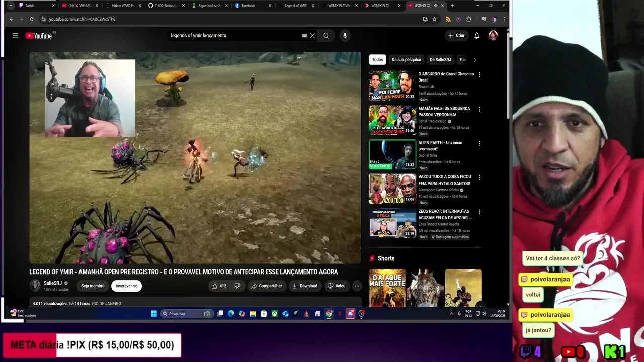Open the Criar create button
The width and height of the screenshot is (644, 362).
[456, 36]
